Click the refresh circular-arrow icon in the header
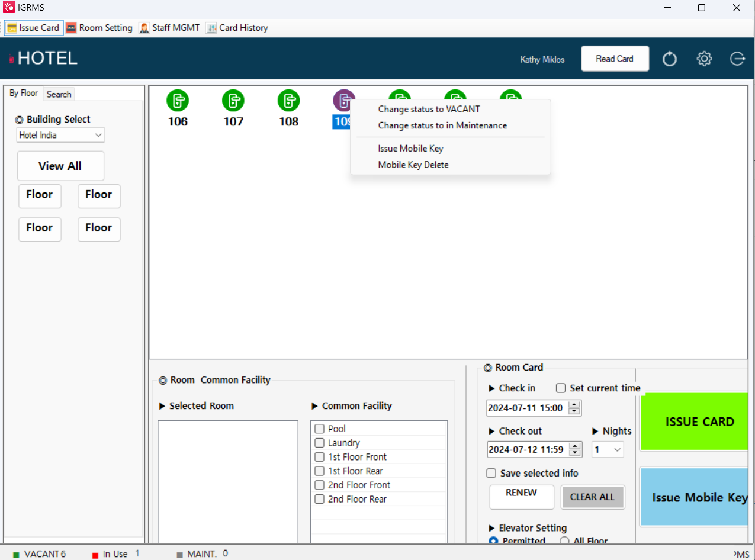This screenshot has width=755, height=560. [x=669, y=59]
